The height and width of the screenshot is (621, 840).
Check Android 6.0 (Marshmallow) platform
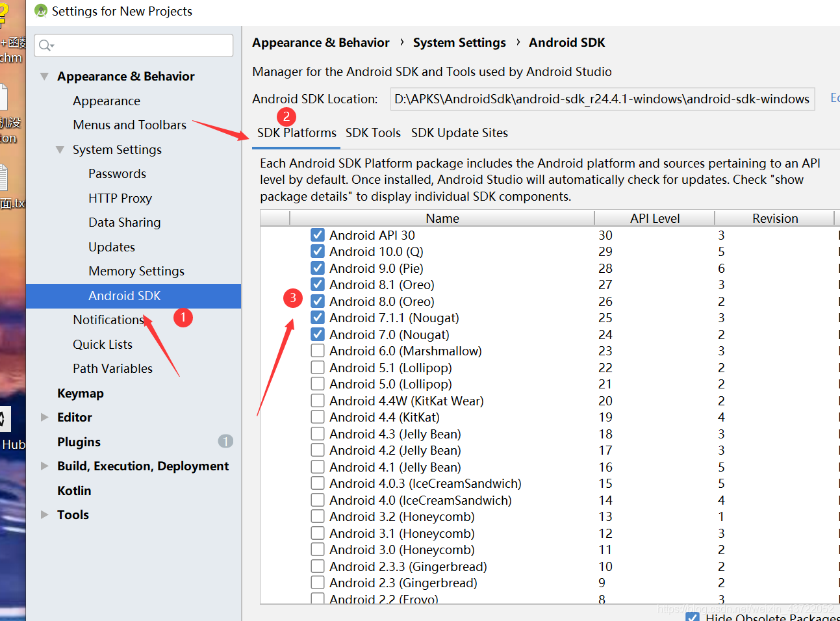[x=318, y=351]
